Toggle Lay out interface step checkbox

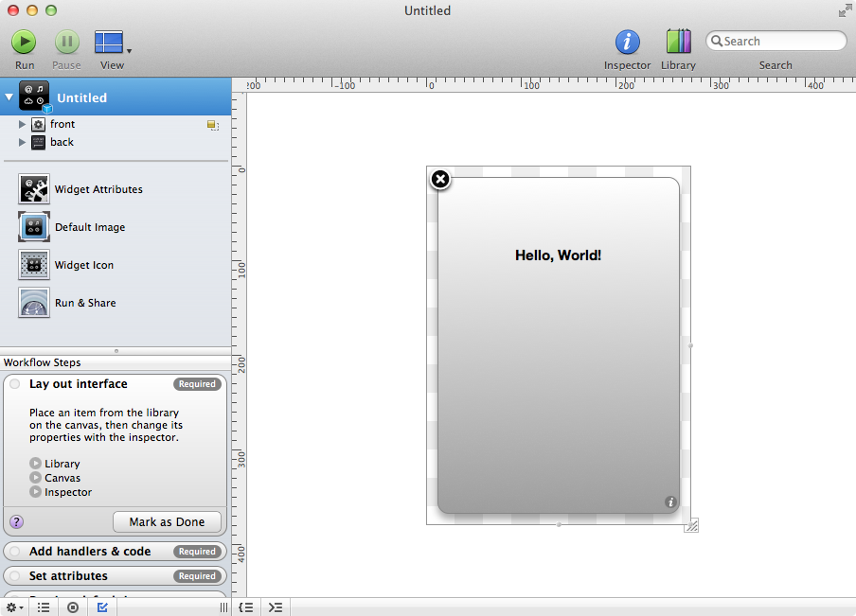(15, 383)
